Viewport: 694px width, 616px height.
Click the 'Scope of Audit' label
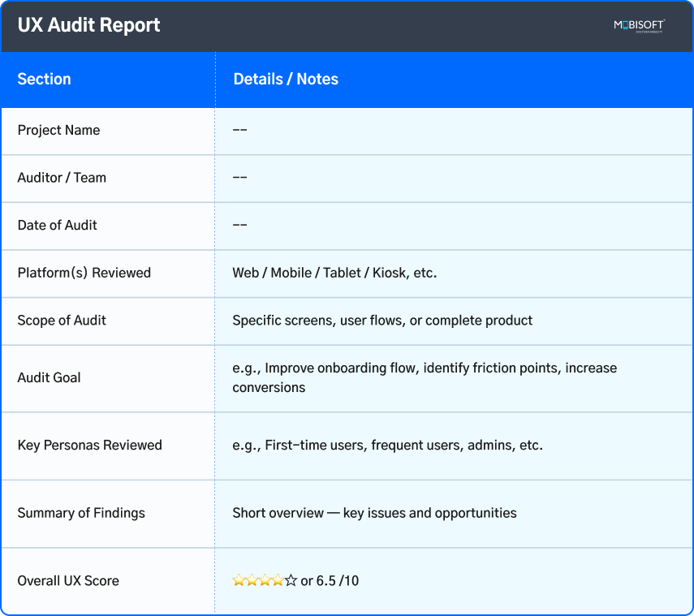pos(62,320)
